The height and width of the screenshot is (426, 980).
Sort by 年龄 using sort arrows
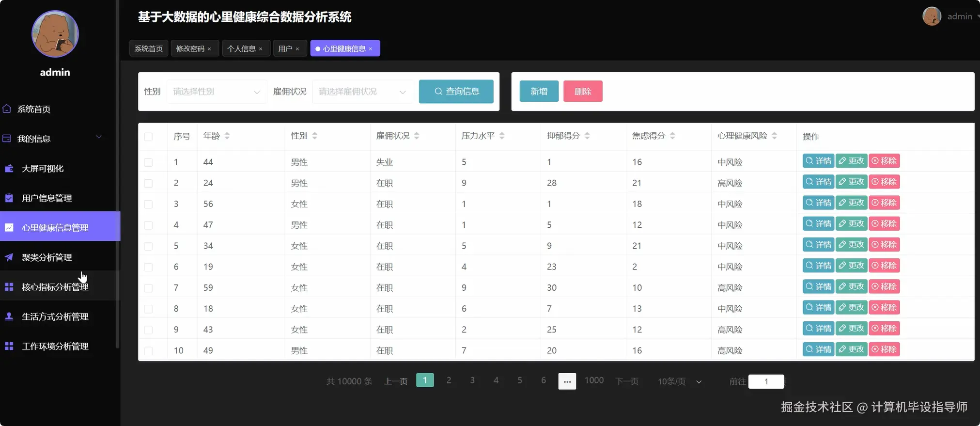coord(227,136)
